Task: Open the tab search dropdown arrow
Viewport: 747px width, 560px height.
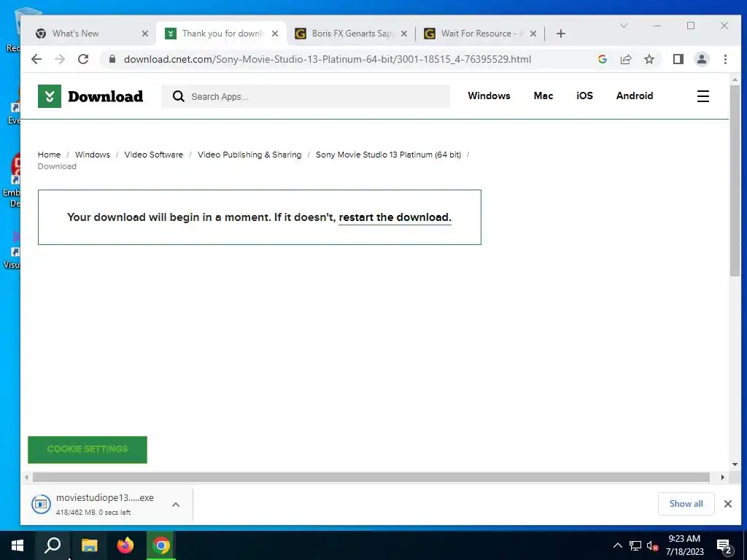Action: tap(623, 26)
